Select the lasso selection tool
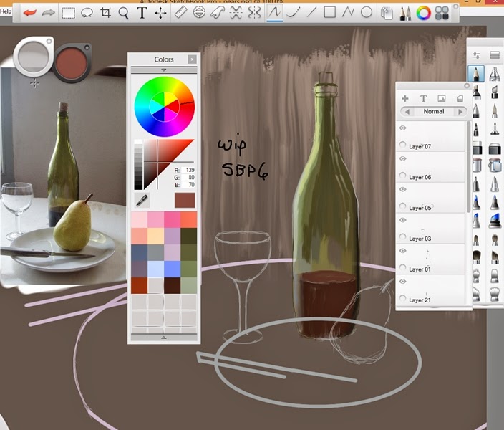This screenshot has width=504, height=430. 87,13
